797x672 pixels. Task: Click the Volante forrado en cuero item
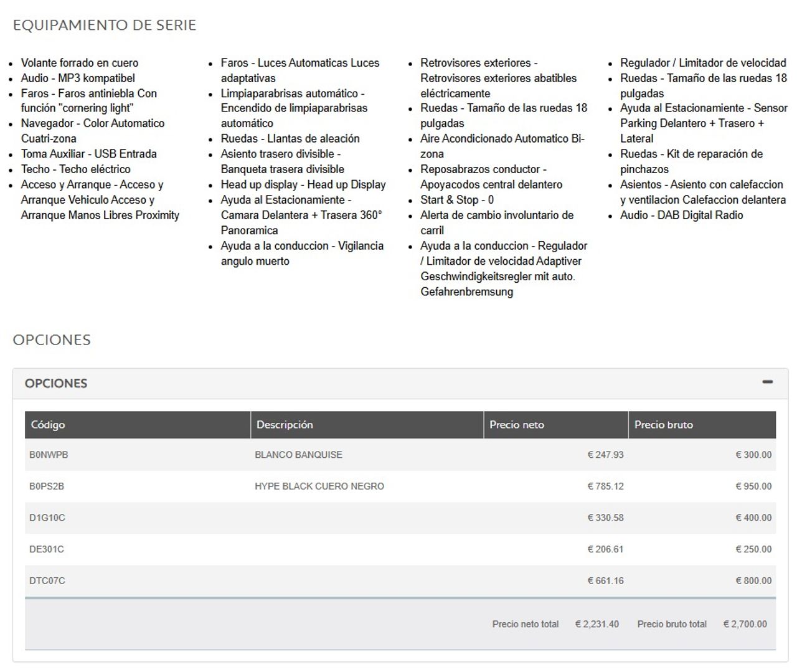(x=80, y=63)
